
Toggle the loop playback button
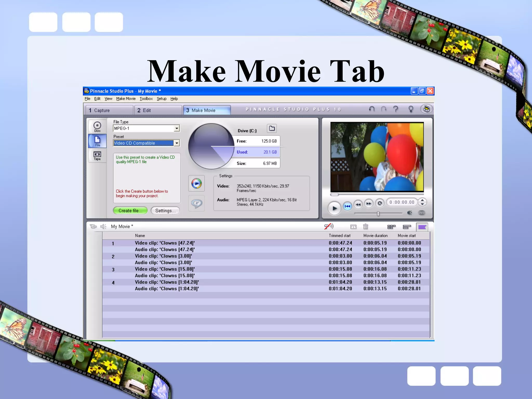[380, 203]
